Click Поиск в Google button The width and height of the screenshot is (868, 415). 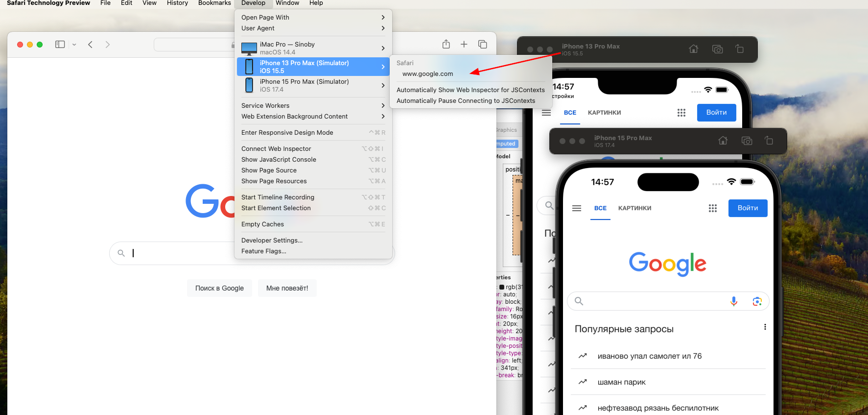coord(219,288)
